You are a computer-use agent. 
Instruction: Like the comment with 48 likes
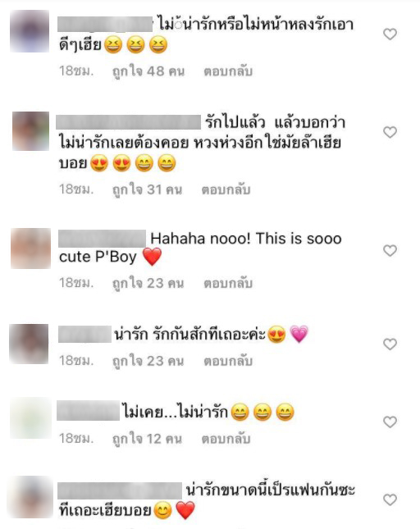click(390, 34)
